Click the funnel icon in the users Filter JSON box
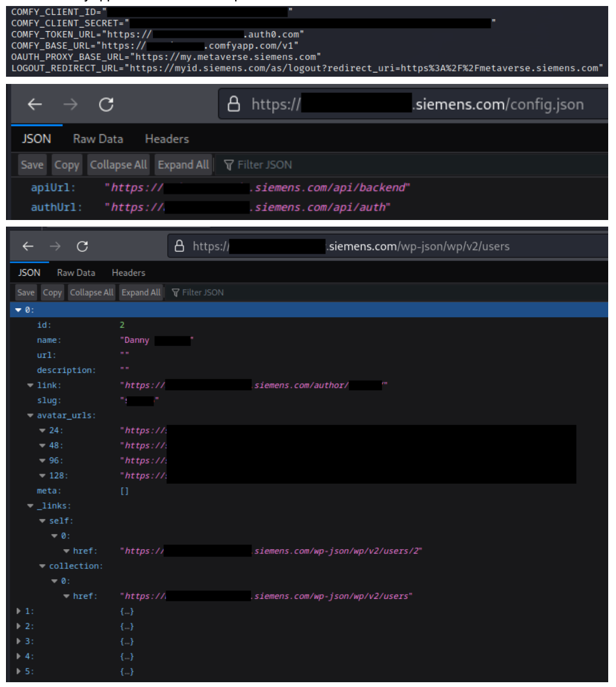 (176, 293)
